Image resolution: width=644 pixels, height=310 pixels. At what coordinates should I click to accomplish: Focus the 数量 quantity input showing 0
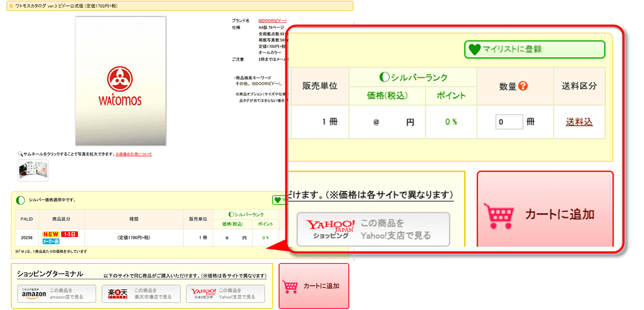[509, 122]
